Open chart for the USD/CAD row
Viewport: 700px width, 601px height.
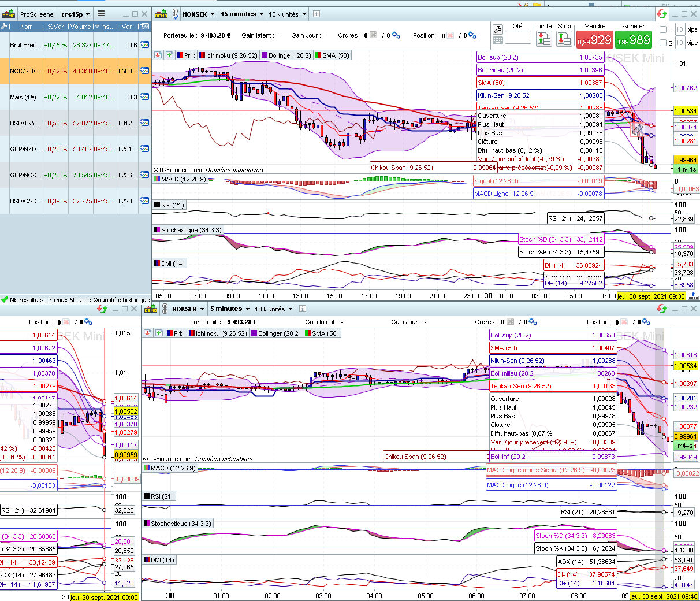(144, 201)
